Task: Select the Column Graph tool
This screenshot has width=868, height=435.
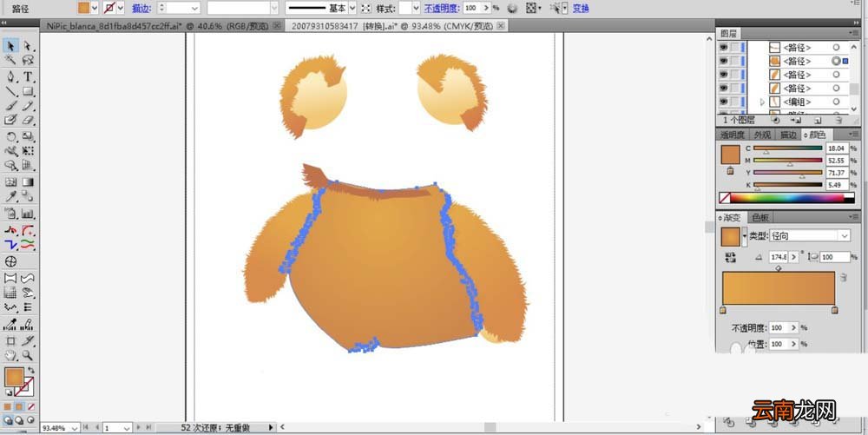Action: pos(28,213)
